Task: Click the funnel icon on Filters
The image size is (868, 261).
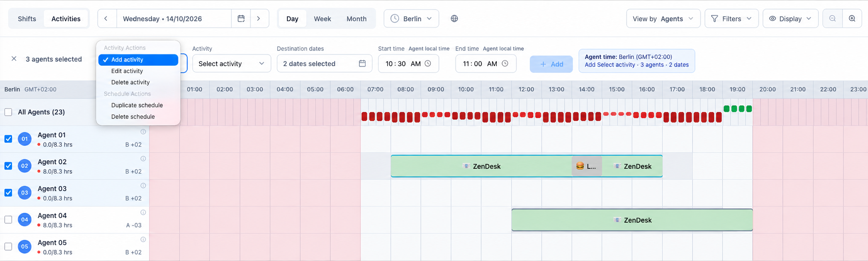Action: click(715, 18)
